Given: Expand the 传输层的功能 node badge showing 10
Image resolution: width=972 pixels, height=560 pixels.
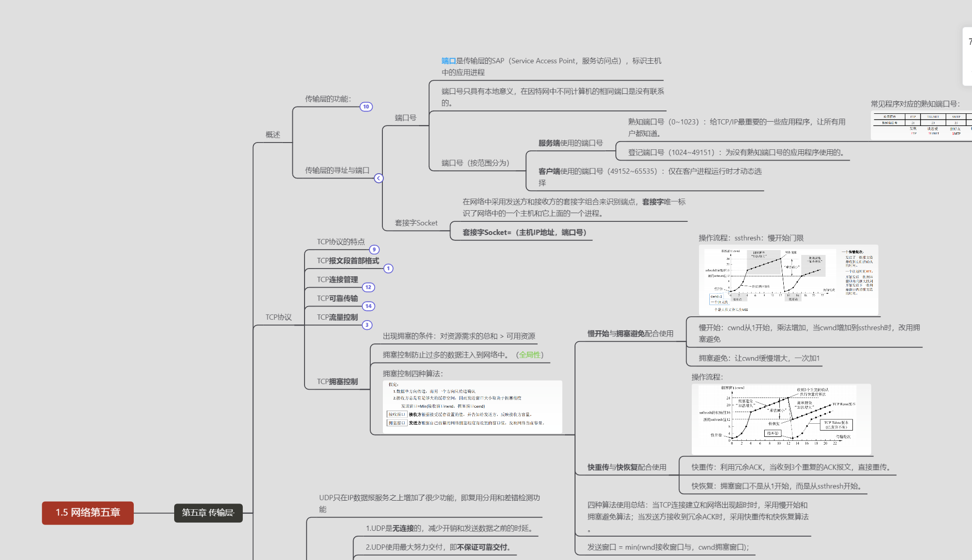Looking at the screenshot, I should 366,107.
